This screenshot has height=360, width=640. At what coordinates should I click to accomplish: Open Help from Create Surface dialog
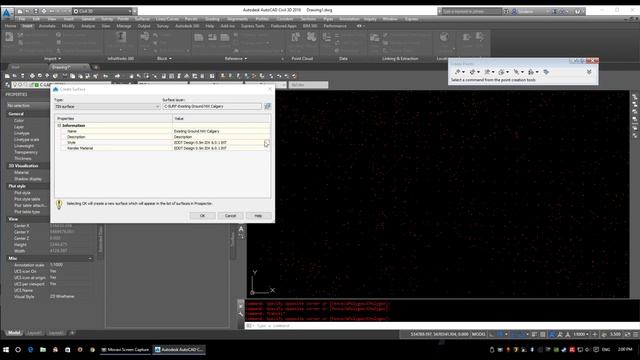tap(258, 216)
